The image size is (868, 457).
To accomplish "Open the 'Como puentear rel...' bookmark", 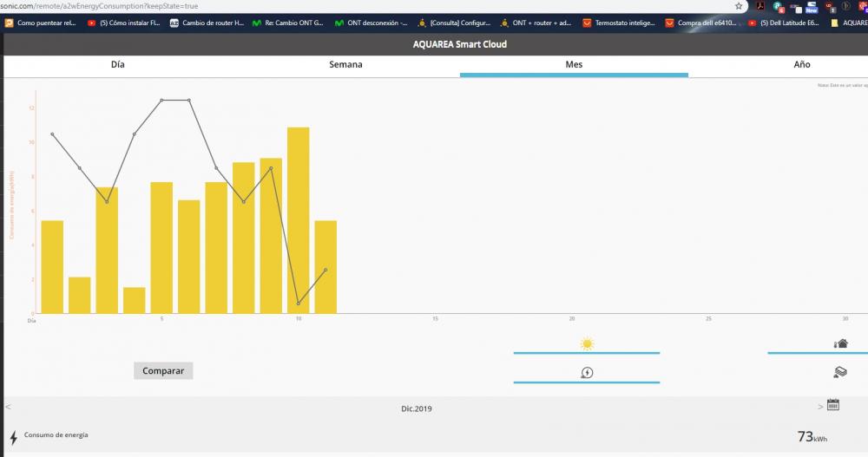I will pos(41,23).
